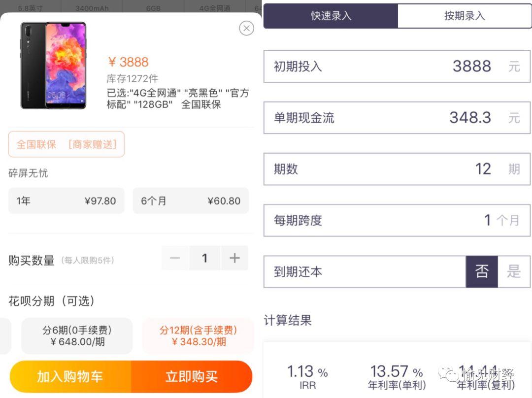Choose 6个月 碎屏无忧 plan ¥60.80
The width and height of the screenshot is (532, 398).
191,201
